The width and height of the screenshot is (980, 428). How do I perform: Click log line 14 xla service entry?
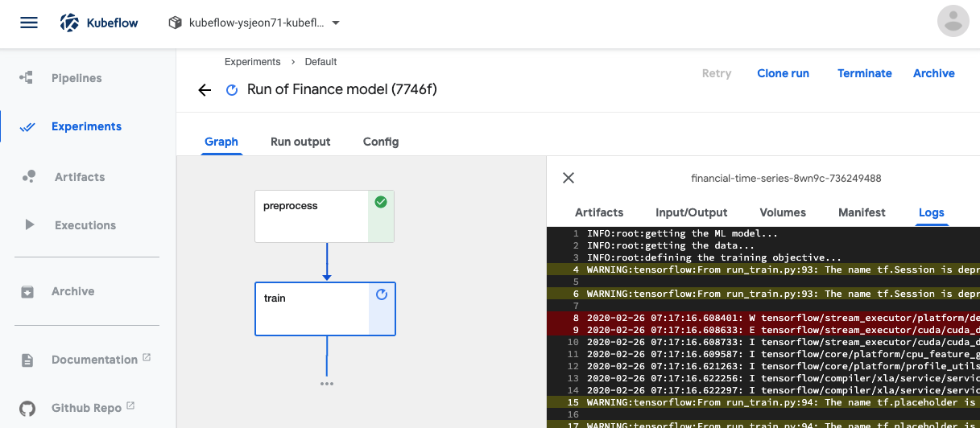click(x=763, y=390)
